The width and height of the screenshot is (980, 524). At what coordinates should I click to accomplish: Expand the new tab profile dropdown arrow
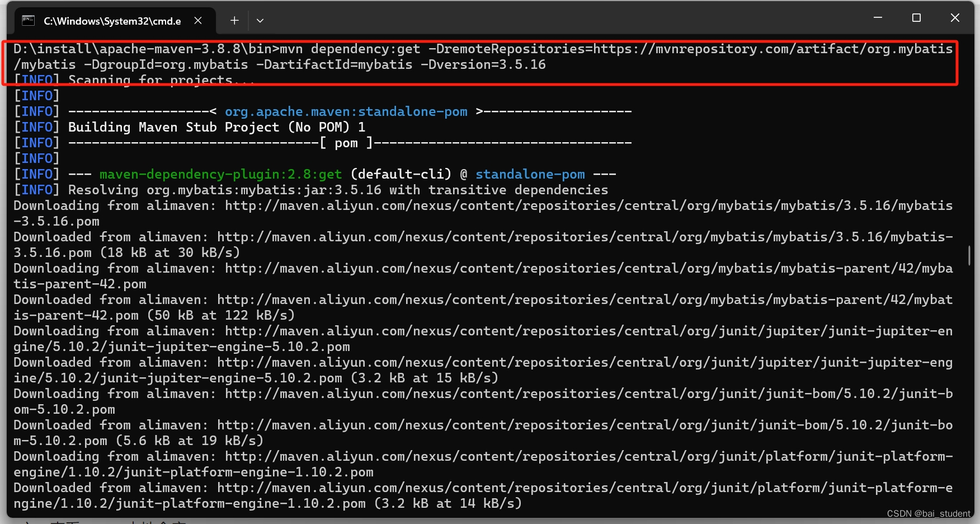[x=260, y=21]
